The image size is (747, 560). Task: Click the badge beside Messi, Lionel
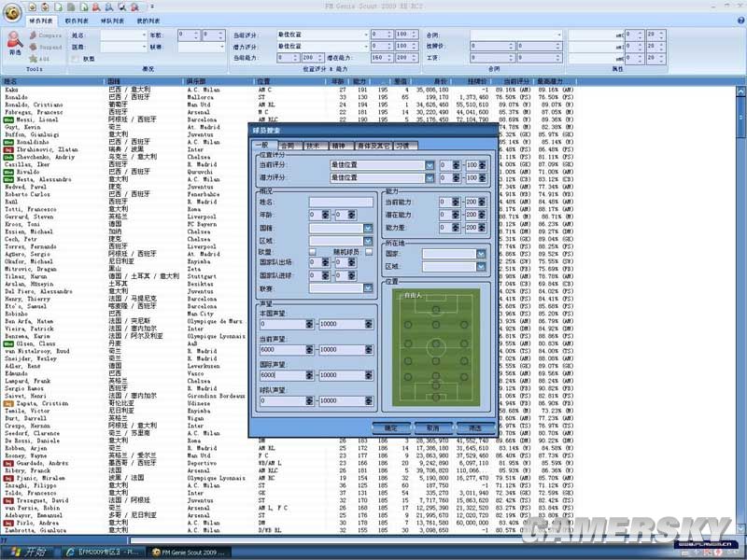coord(8,120)
